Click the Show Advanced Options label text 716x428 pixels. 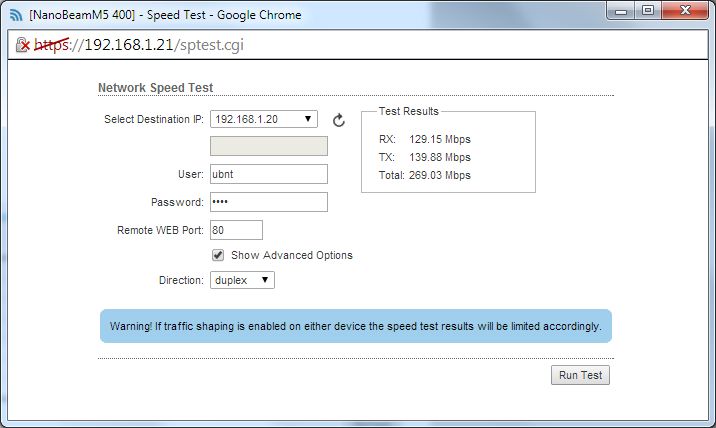tap(292, 255)
